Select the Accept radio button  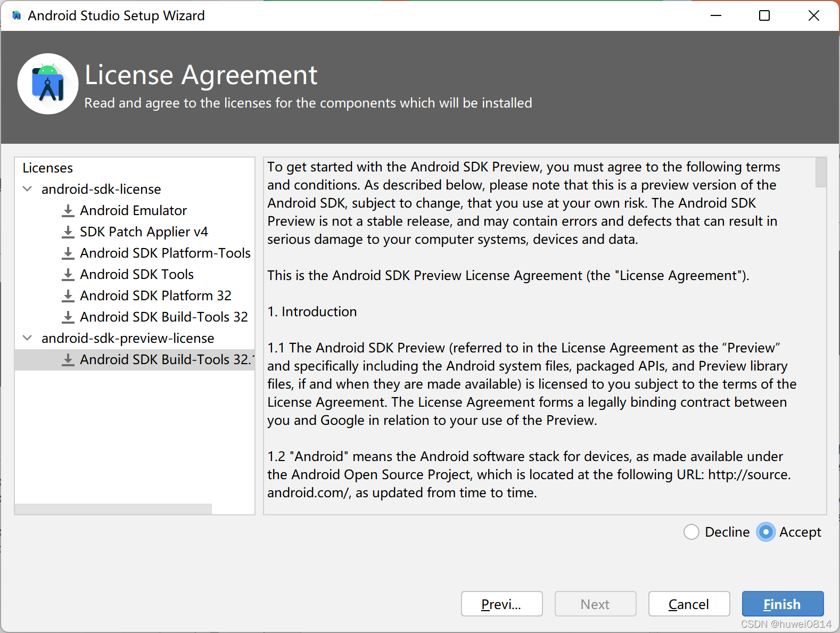tap(765, 532)
